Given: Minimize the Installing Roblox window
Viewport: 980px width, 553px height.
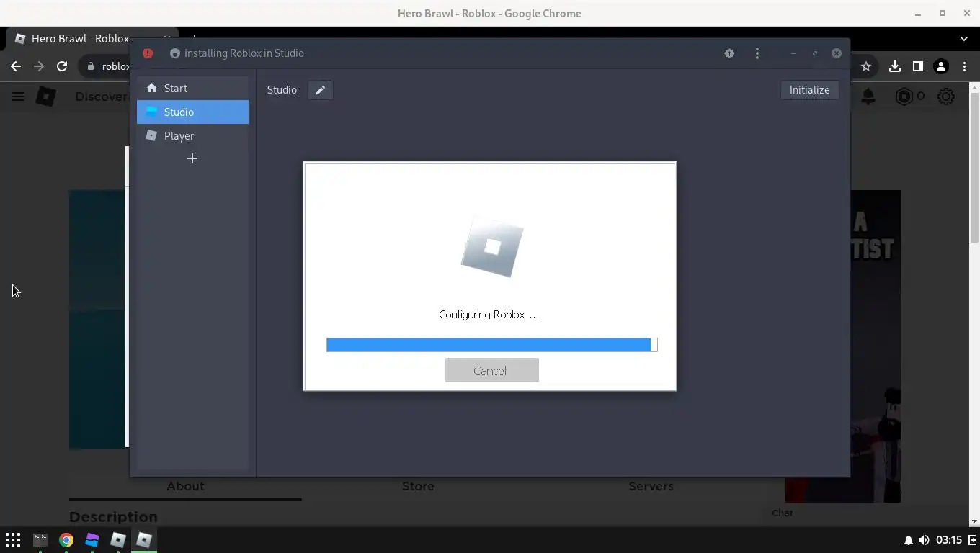Looking at the screenshot, I should [793, 53].
